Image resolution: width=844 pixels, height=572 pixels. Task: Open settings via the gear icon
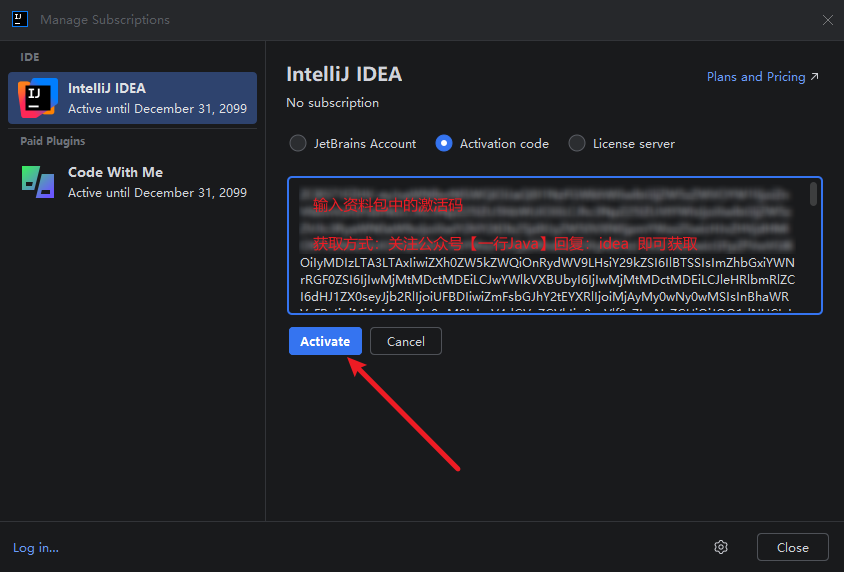pyautogui.click(x=720, y=547)
